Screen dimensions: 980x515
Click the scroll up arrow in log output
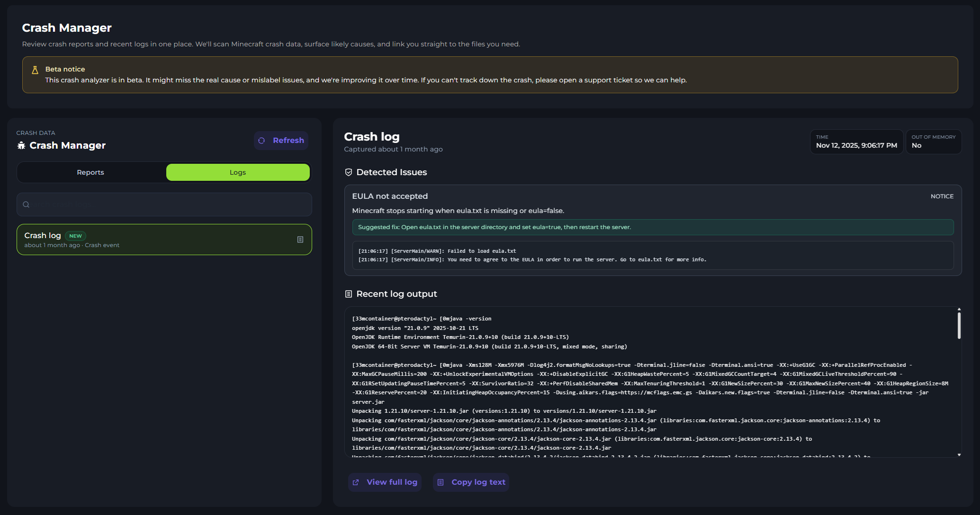click(959, 309)
